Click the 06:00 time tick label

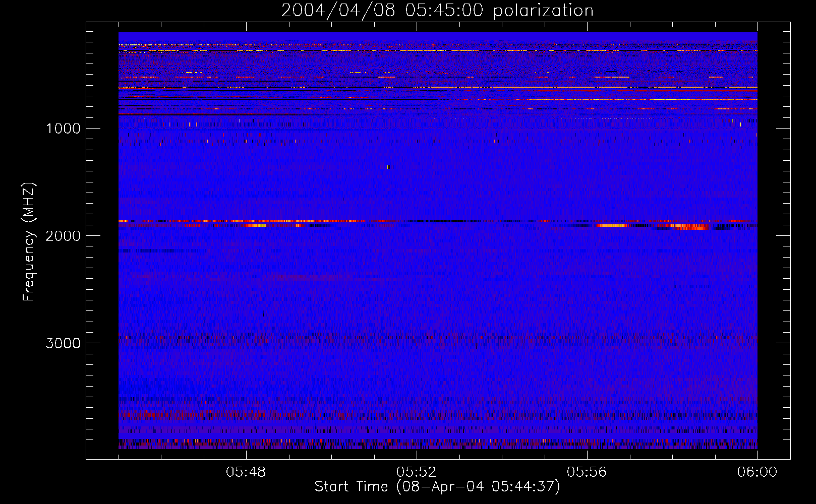[x=757, y=472]
